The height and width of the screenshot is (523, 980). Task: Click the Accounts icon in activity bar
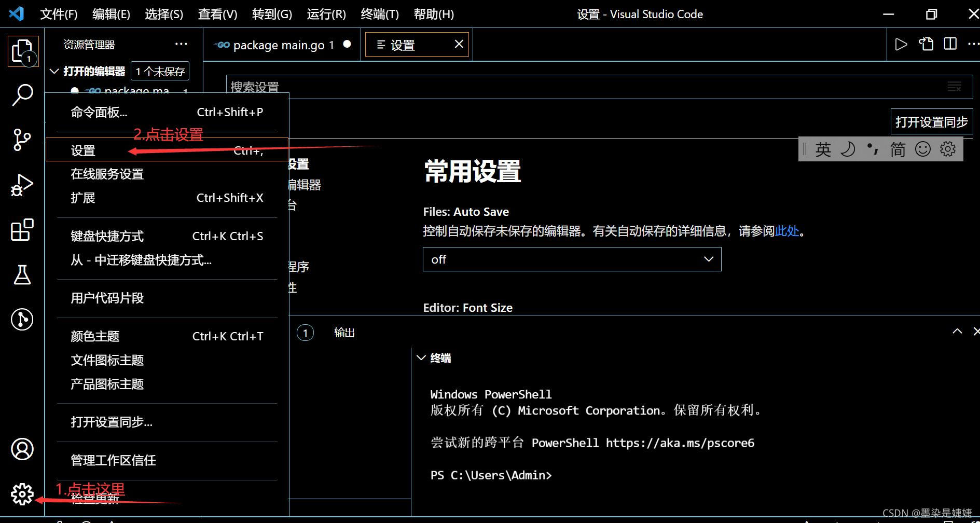point(22,449)
